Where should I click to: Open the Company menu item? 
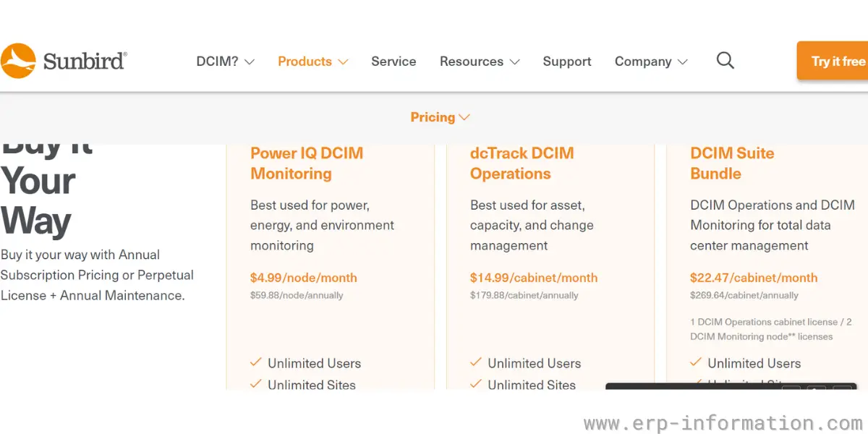coord(643,61)
